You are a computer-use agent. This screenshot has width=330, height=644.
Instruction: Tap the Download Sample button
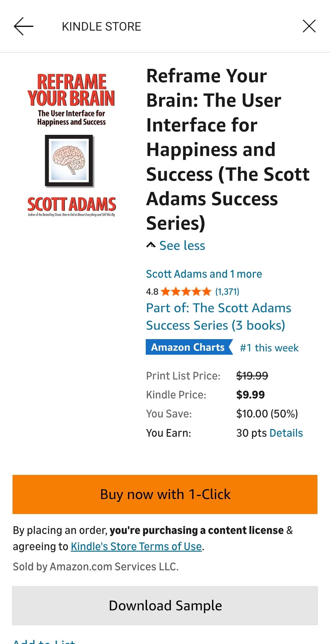165,605
